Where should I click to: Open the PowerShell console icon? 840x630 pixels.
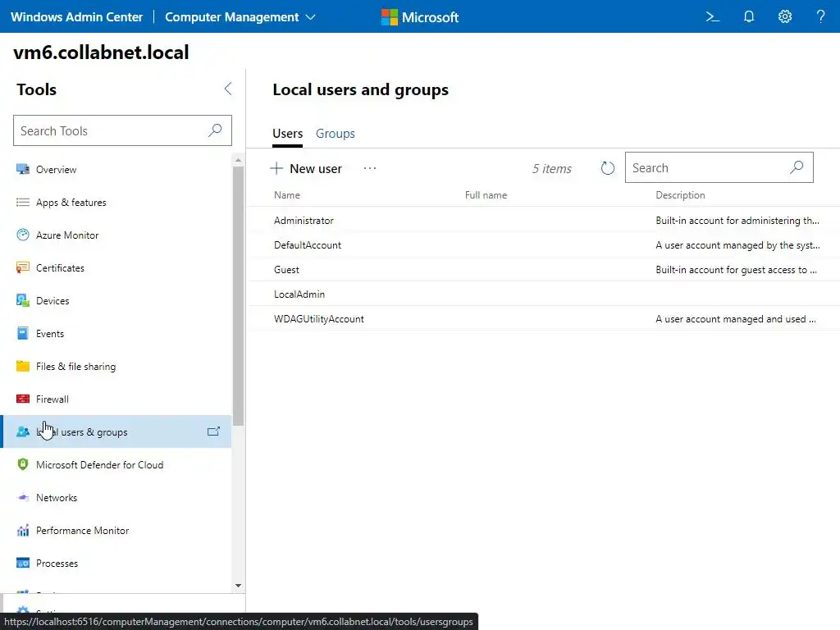713,16
